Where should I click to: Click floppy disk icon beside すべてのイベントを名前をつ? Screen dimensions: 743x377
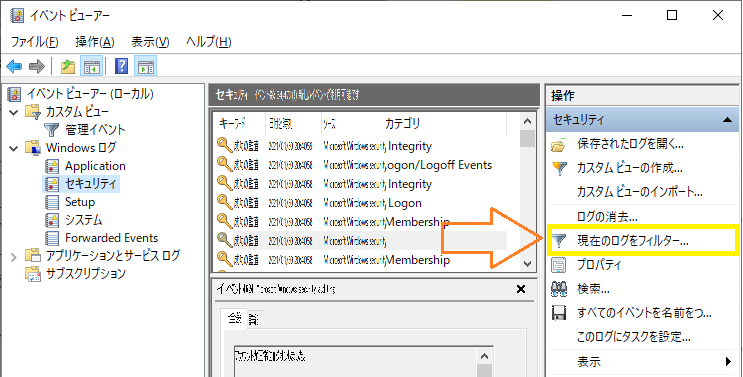pos(559,313)
